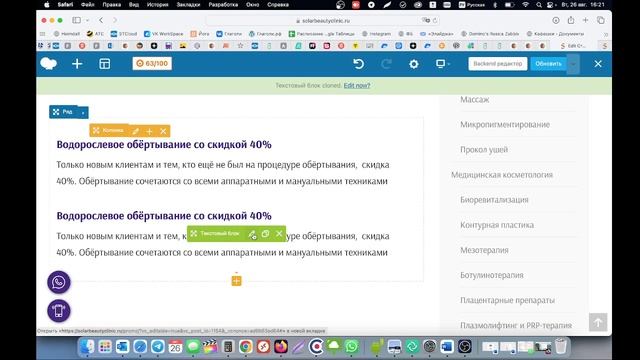Open the Разработка menu

click(x=223, y=5)
